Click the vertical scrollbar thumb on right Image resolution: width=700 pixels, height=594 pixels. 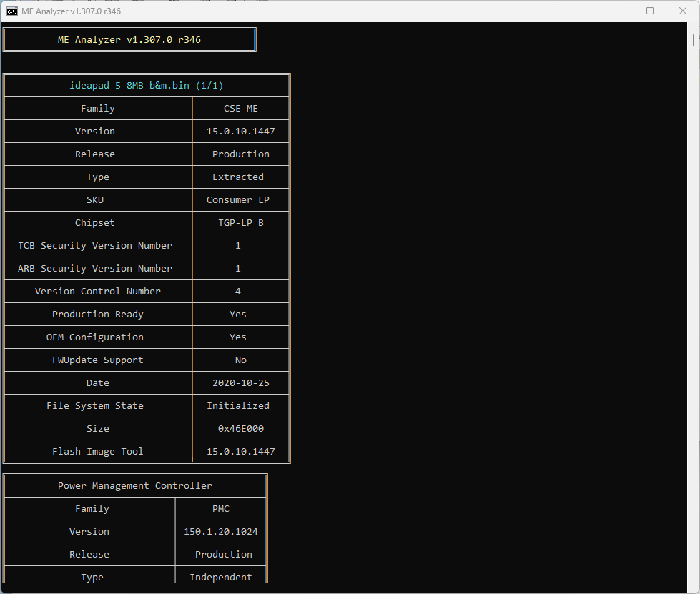694,40
